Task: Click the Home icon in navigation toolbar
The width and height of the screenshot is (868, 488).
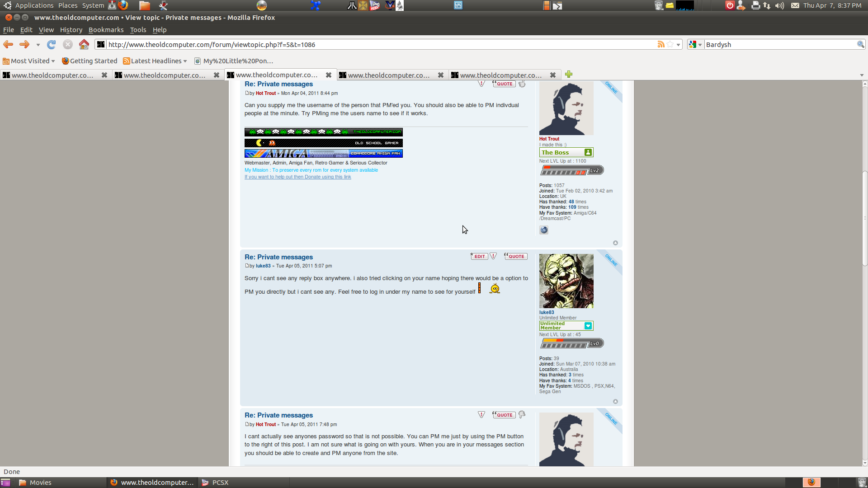Action: (x=84, y=44)
